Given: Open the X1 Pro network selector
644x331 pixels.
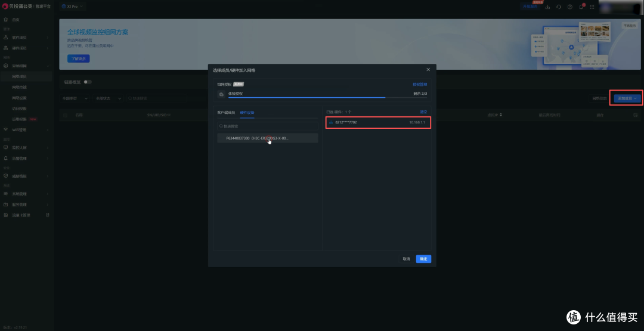Looking at the screenshot, I should coord(73,7).
